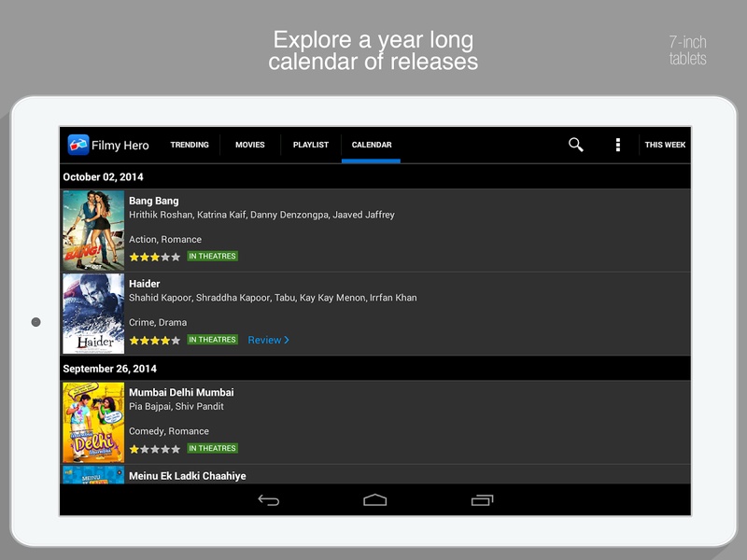Open the three-dot overflow menu

pyautogui.click(x=618, y=145)
